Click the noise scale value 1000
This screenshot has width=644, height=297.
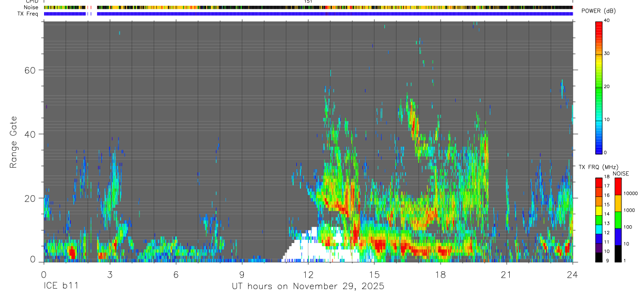(x=629, y=210)
